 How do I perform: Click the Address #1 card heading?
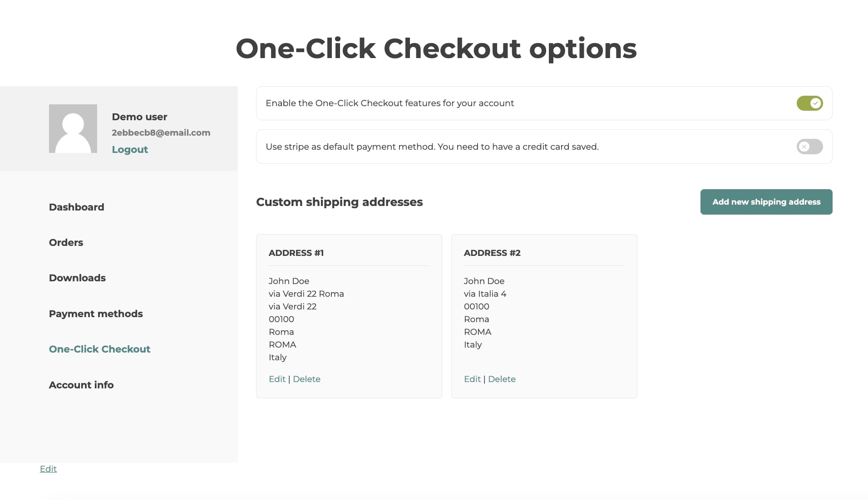pos(296,253)
